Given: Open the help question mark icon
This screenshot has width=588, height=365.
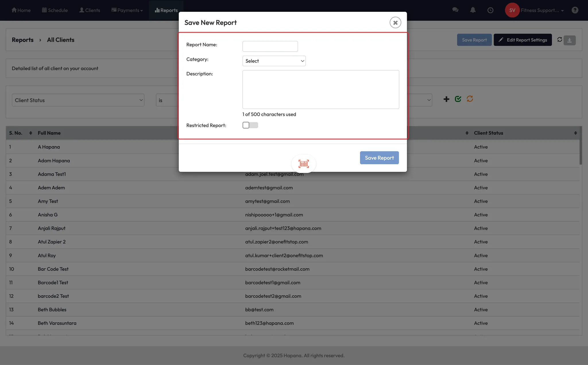Looking at the screenshot, I should [575, 10].
